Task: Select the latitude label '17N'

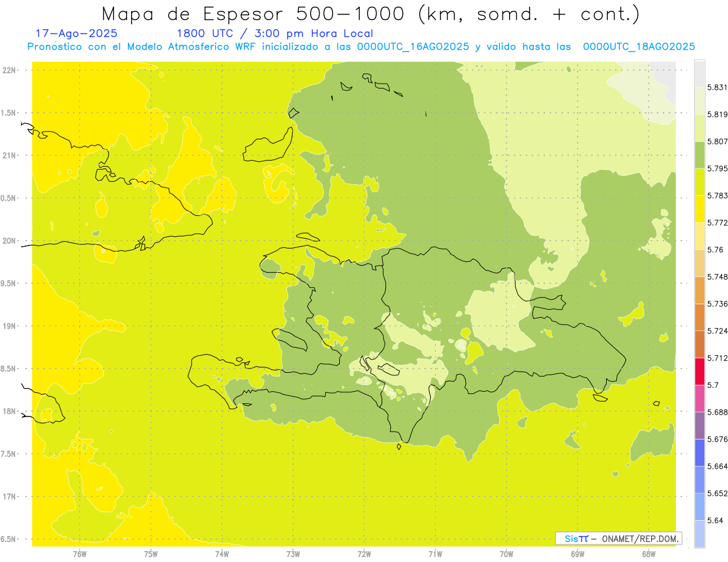Action: click(10, 497)
